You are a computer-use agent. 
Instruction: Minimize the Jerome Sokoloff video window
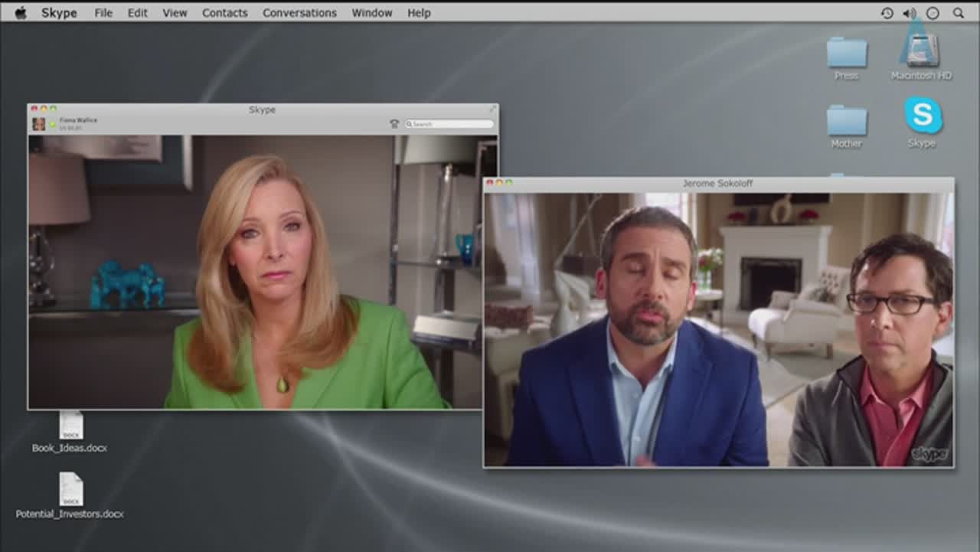pyautogui.click(x=499, y=183)
